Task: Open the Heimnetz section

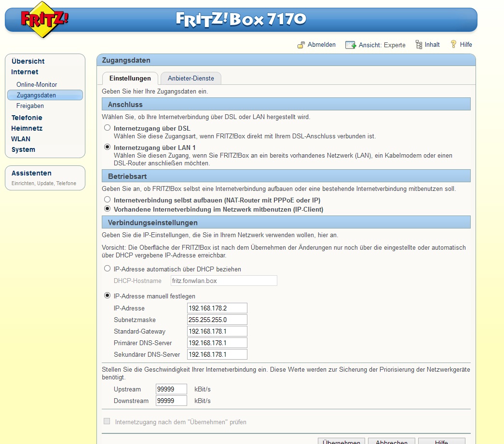Action: (x=27, y=128)
